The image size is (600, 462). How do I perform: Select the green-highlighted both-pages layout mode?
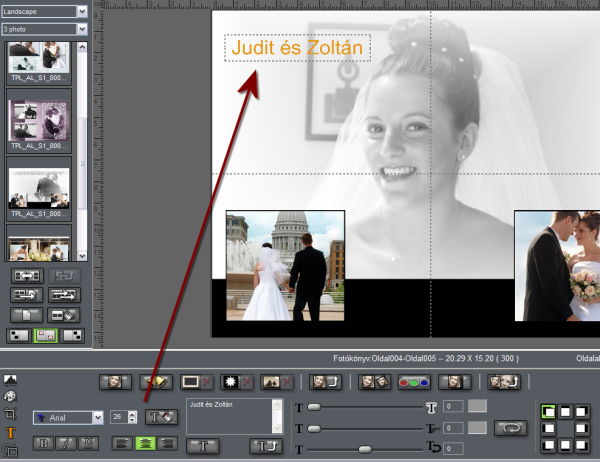tap(46, 335)
